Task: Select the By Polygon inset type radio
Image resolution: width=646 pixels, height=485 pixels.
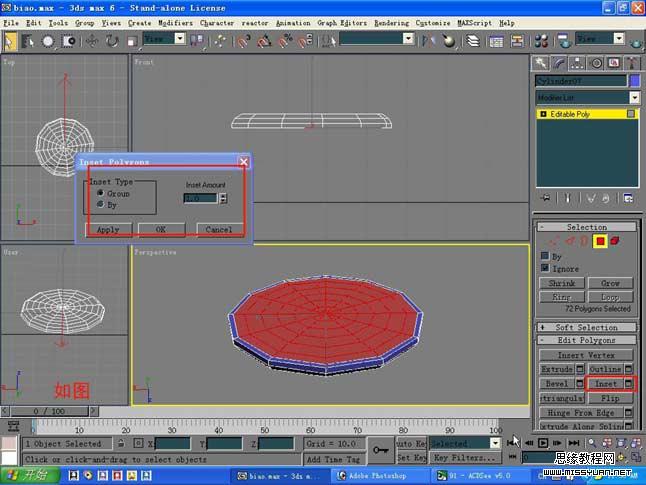Action: click(x=100, y=204)
